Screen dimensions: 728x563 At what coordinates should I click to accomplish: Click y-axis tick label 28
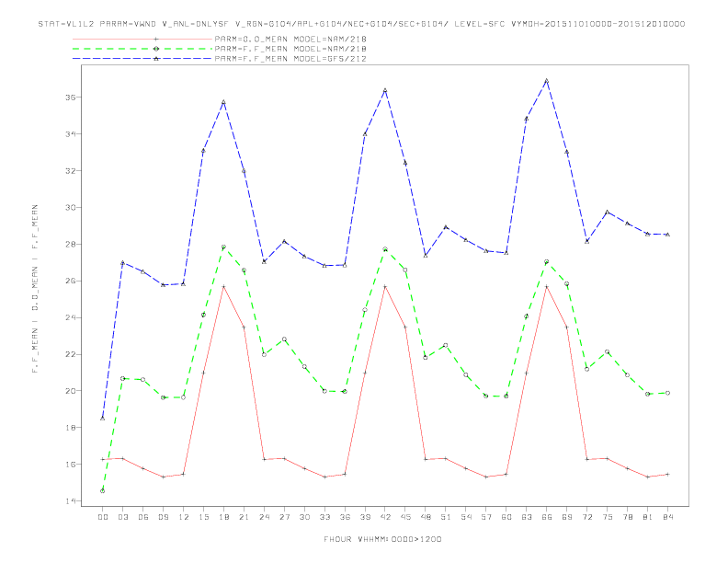pos(71,245)
